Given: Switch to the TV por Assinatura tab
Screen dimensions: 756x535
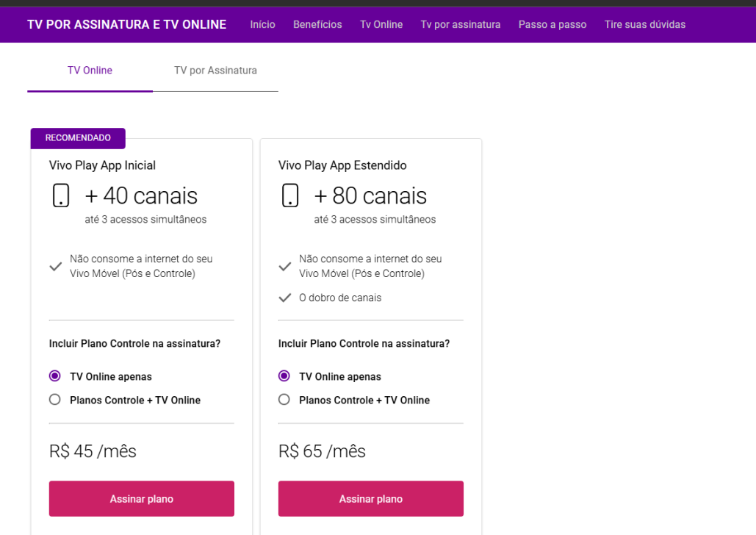Looking at the screenshot, I should click(x=215, y=71).
